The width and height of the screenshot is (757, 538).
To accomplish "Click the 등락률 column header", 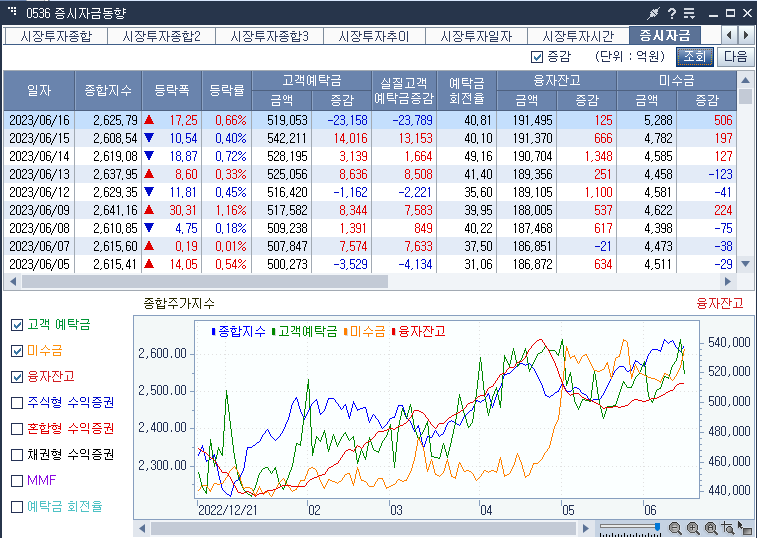I will [x=227, y=90].
